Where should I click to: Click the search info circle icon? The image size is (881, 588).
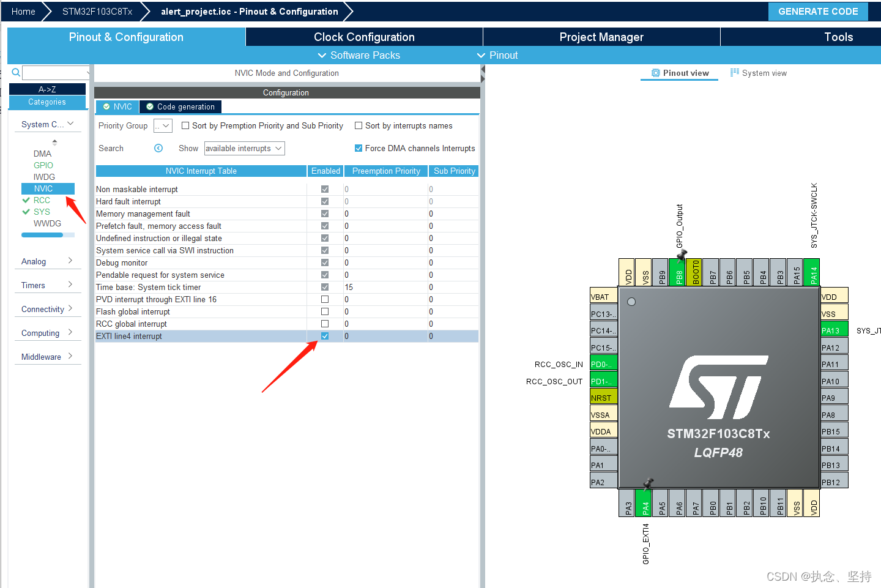pos(158,148)
